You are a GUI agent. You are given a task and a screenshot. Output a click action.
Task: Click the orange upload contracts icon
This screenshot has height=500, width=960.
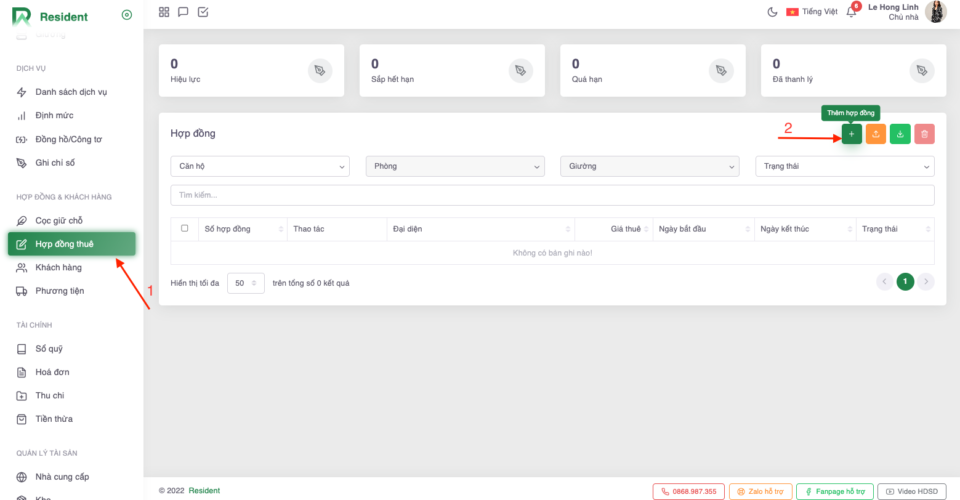tap(876, 134)
